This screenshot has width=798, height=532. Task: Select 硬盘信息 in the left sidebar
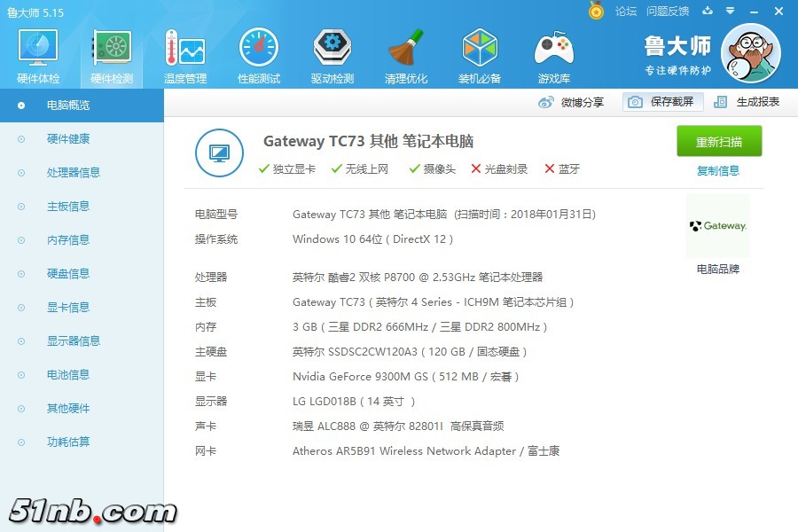(67, 274)
